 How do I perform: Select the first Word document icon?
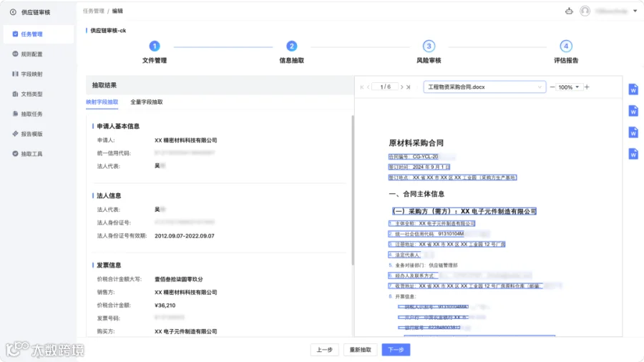point(633,89)
